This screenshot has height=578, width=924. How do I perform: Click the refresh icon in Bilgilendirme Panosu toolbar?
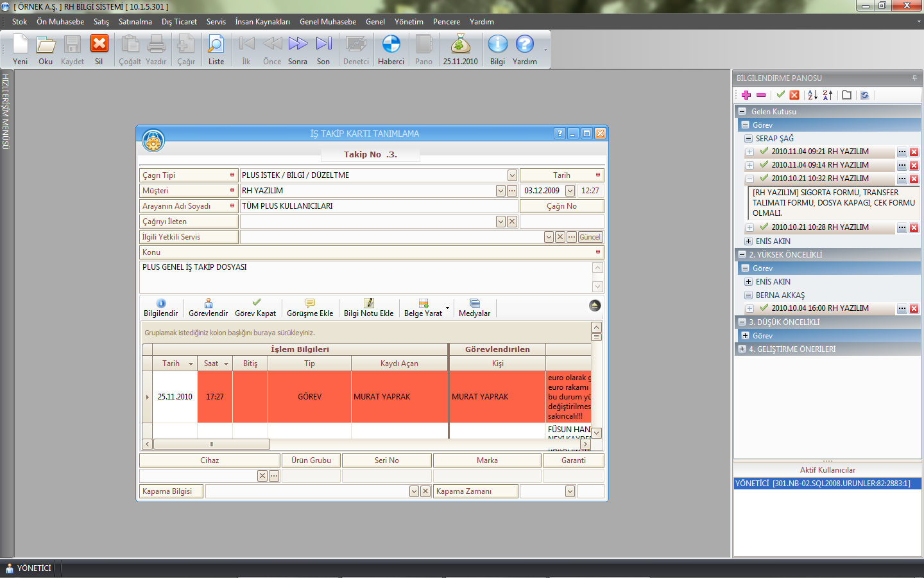pyautogui.click(x=865, y=95)
